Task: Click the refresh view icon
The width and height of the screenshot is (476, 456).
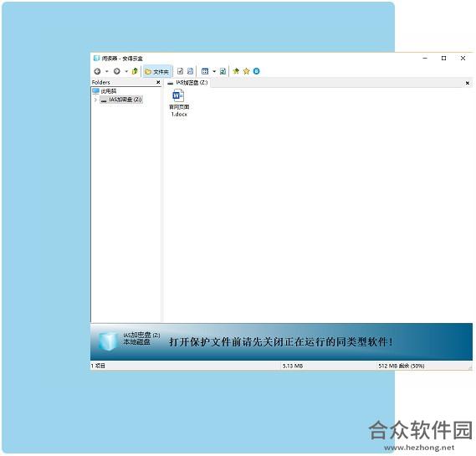Action: point(223,71)
